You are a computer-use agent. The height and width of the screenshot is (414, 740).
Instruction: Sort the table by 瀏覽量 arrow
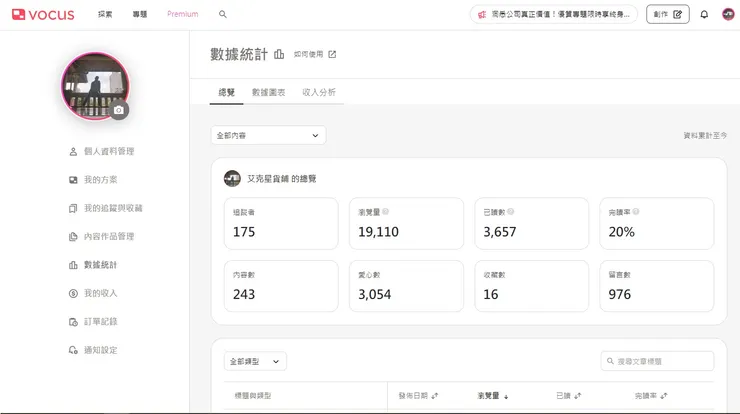(x=506, y=396)
